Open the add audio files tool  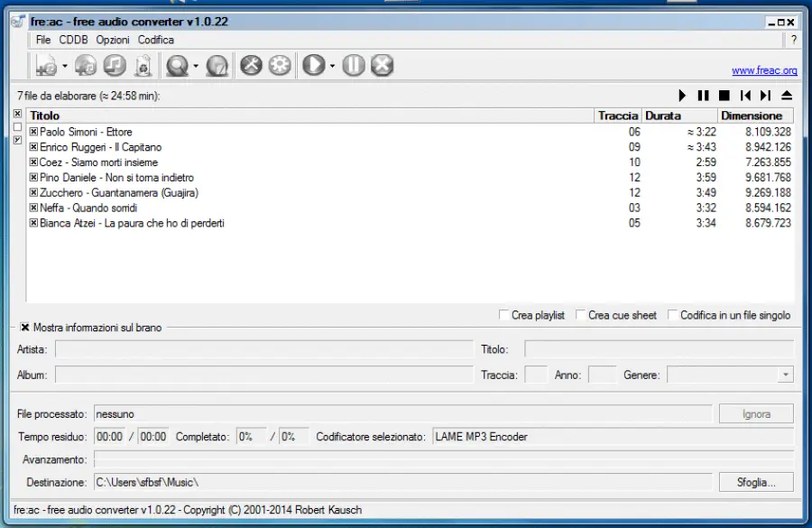(x=44, y=65)
